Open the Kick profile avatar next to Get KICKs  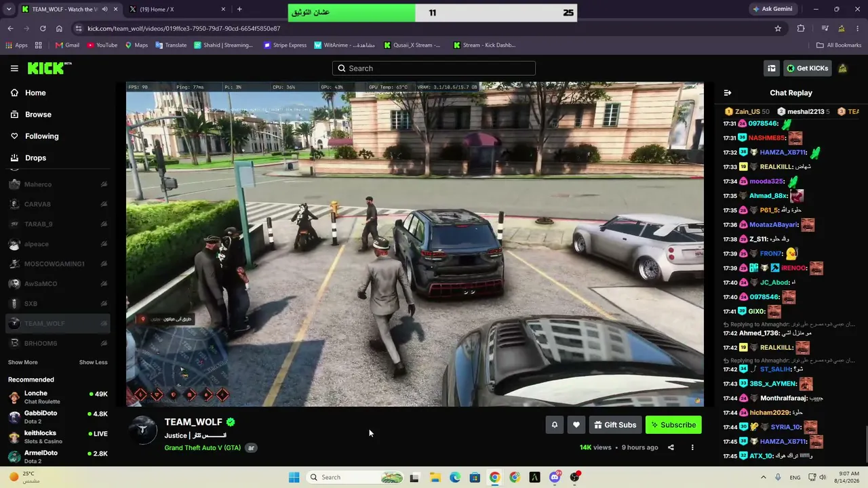click(842, 68)
